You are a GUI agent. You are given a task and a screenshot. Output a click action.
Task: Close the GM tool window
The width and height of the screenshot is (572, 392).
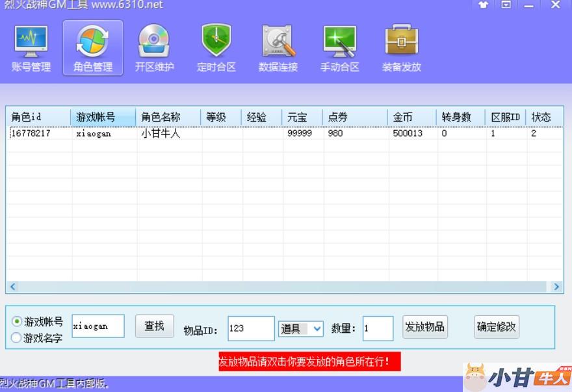click(x=556, y=5)
